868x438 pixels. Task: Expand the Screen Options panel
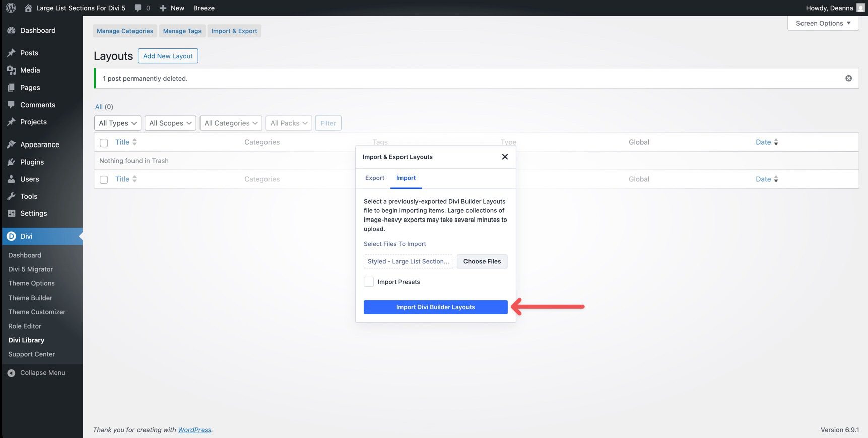pyautogui.click(x=823, y=23)
